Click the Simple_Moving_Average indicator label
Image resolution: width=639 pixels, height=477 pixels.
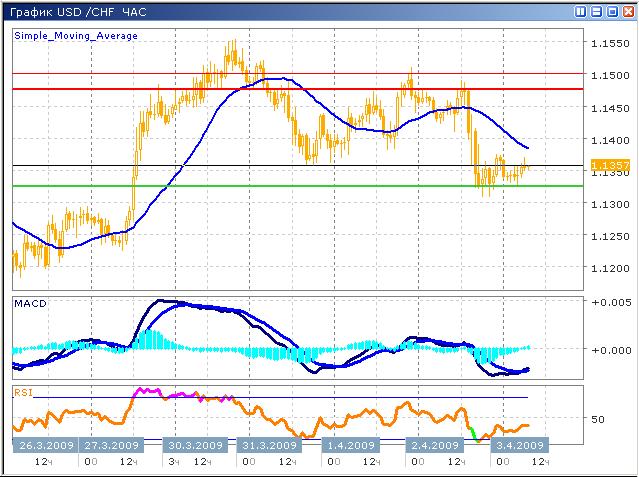point(76,35)
